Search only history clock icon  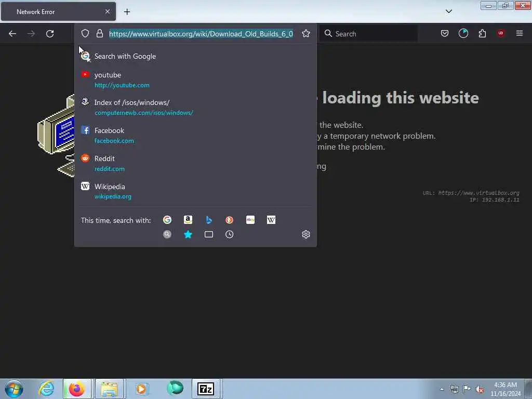(x=229, y=234)
